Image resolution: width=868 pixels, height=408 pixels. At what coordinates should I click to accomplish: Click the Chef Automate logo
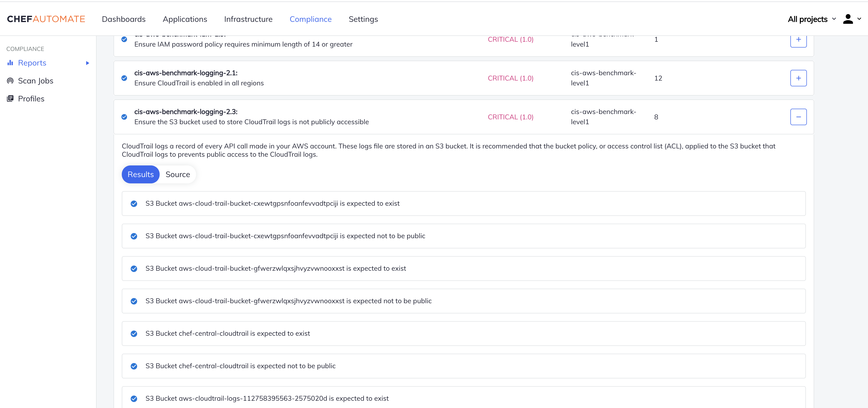pos(46,19)
